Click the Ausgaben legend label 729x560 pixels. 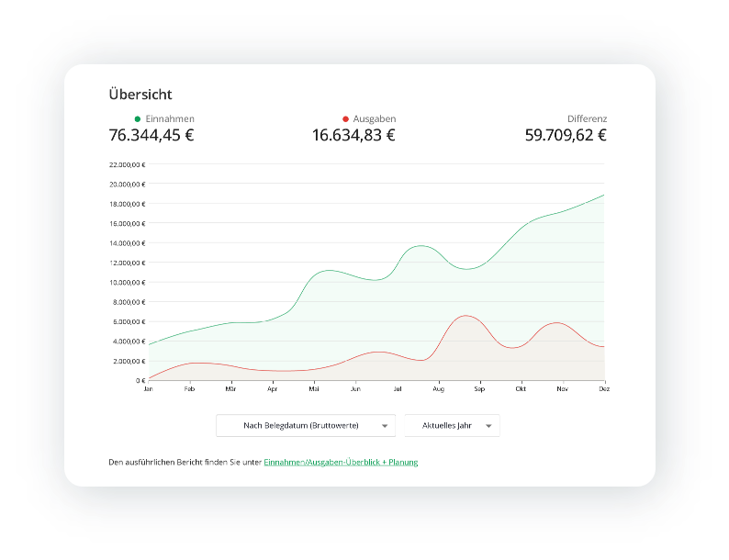tap(375, 119)
